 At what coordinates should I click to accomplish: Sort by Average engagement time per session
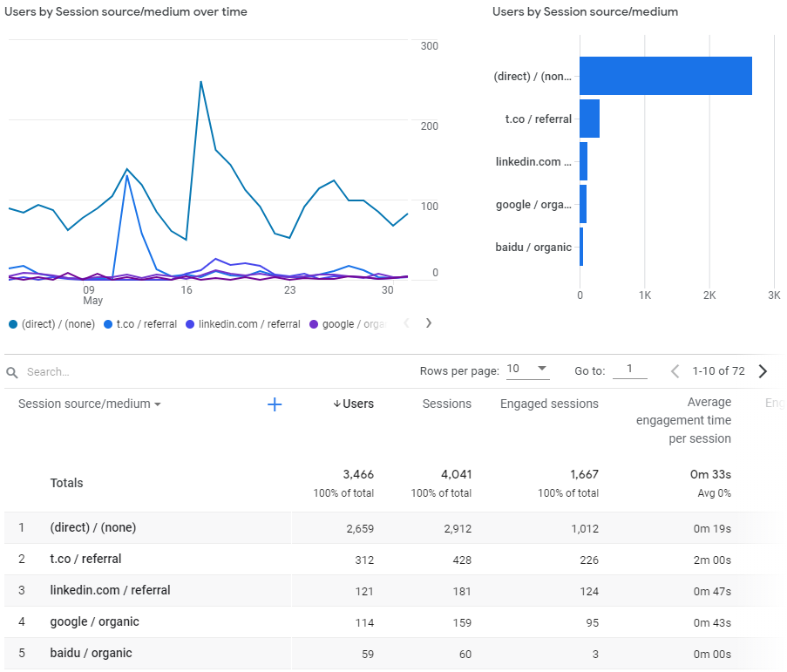point(683,421)
